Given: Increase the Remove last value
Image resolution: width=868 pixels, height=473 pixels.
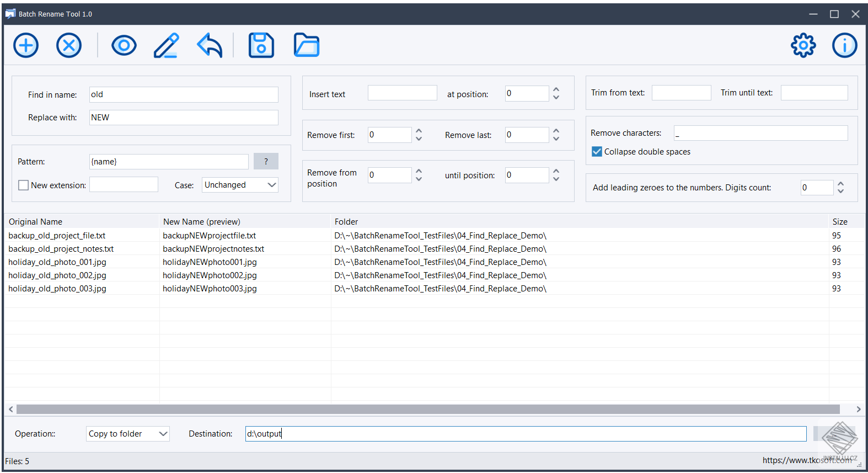Looking at the screenshot, I should click(556, 131).
